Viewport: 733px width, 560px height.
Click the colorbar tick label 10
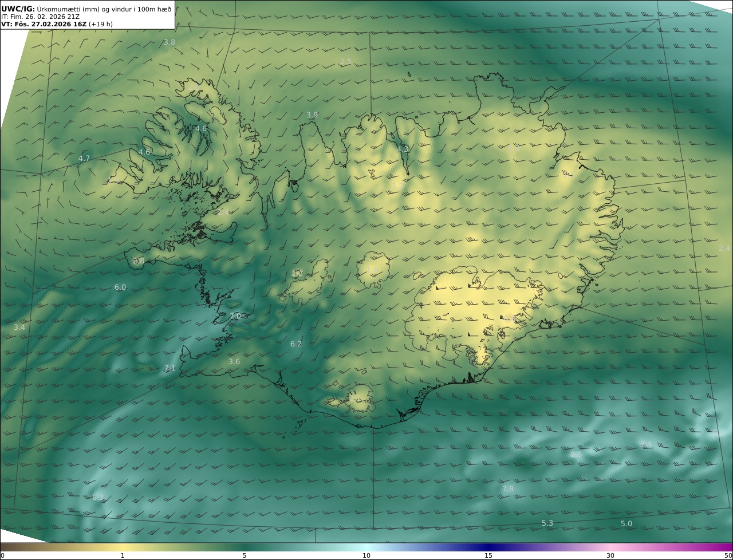(366, 555)
